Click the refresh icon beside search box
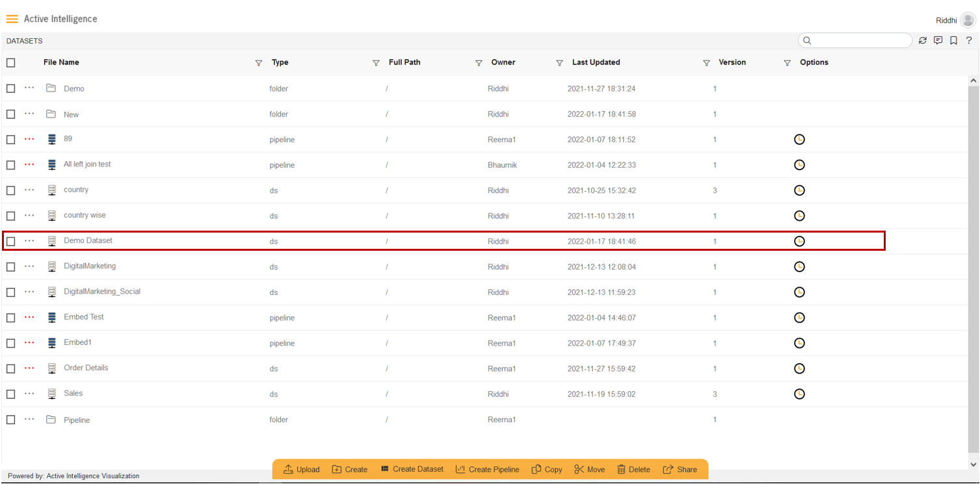980x484 pixels. [x=923, y=40]
